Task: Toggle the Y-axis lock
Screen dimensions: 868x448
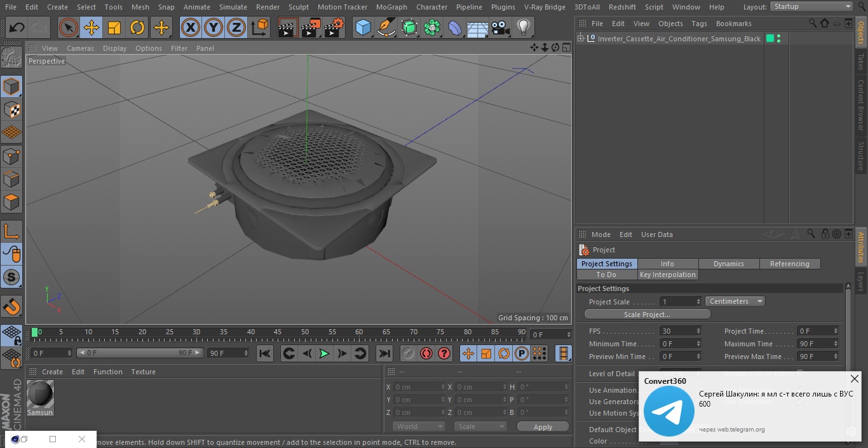Action: (214, 28)
